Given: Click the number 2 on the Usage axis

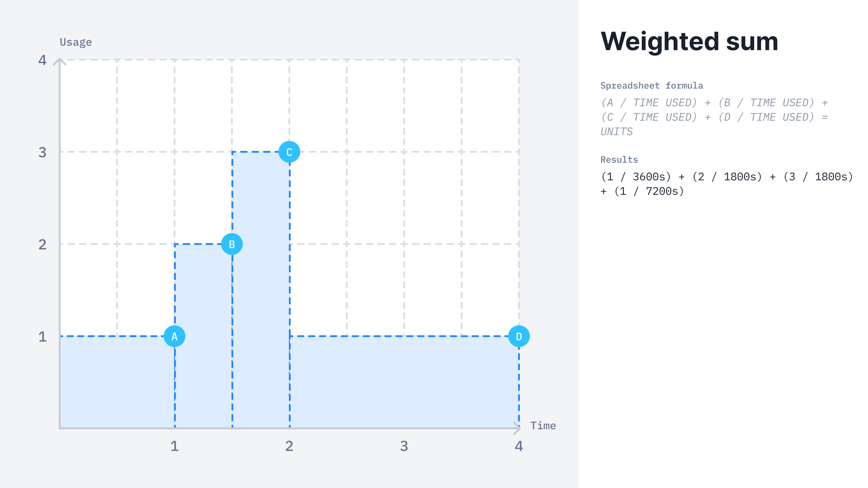Looking at the screenshot, I should coord(42,244).
